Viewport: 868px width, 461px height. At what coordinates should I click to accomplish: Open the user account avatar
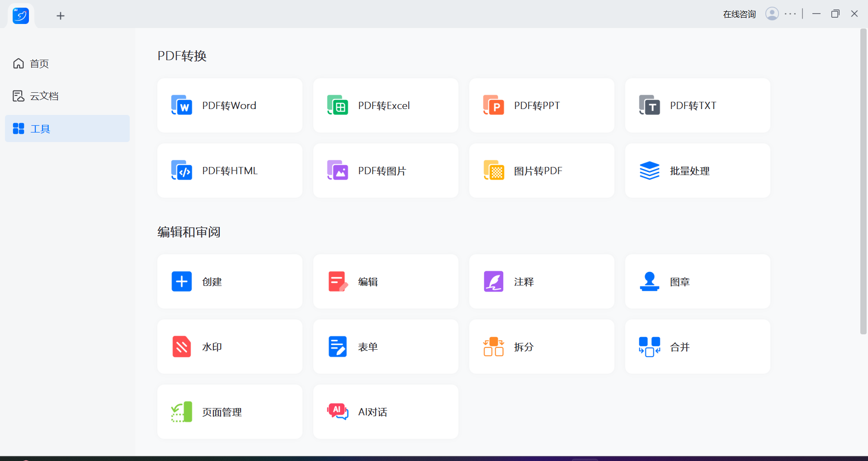coord(772,14)
